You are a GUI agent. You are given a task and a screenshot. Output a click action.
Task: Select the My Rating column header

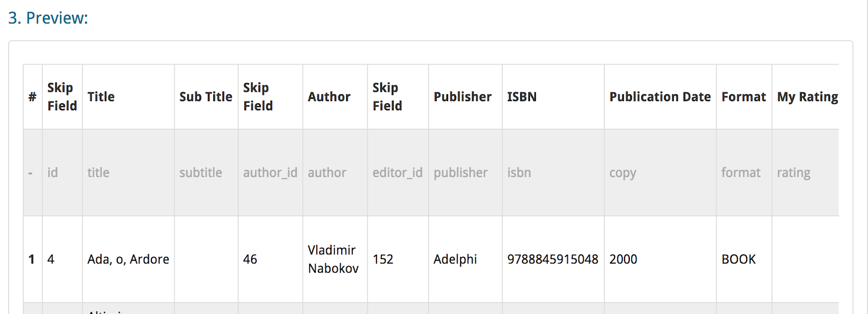807,97
